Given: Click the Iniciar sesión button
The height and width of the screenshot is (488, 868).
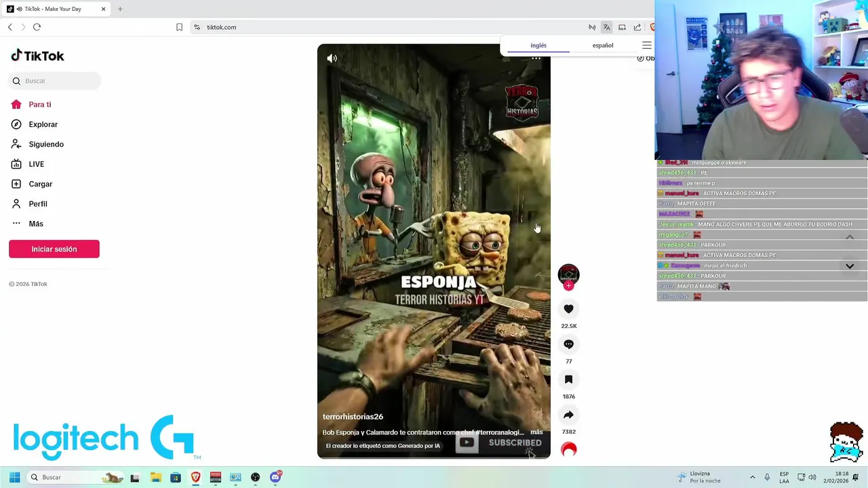Looking at the screenshot, I should [54, 249].
